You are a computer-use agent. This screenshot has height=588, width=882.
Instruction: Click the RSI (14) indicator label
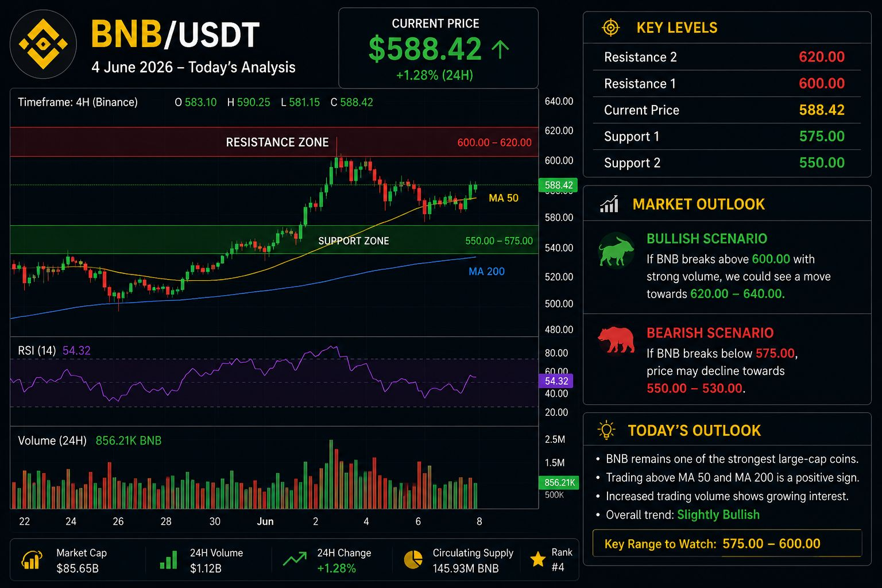point(37,350)
